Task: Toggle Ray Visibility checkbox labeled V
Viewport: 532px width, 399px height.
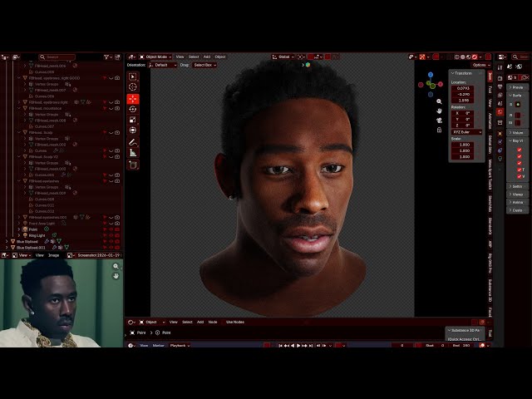Action: (519, 176)
